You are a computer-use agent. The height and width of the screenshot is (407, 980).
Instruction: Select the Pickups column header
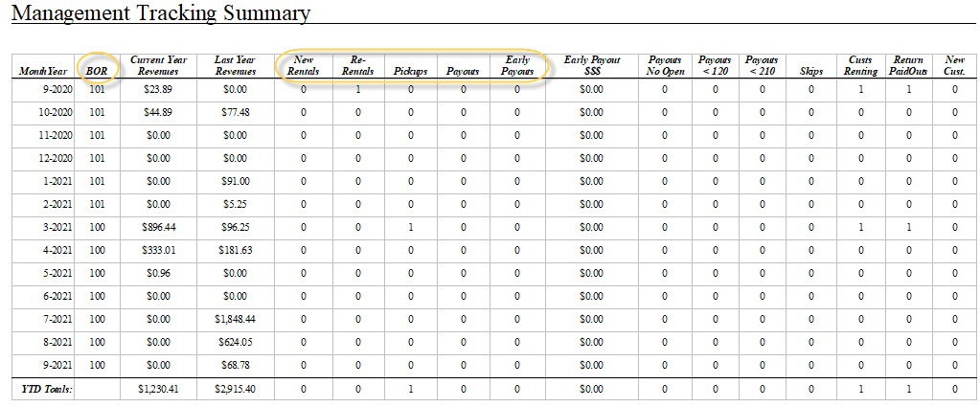410,71
